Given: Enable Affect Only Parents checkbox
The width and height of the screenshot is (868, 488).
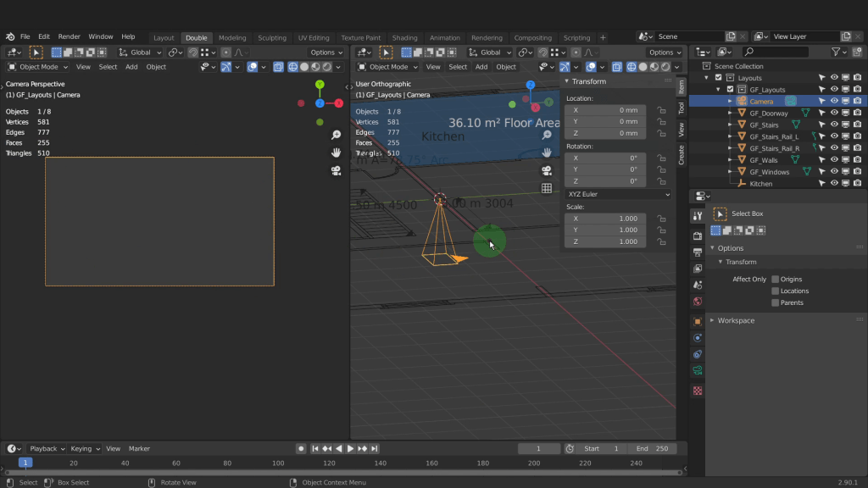Looking at the screenshot, I should point(775,302).
